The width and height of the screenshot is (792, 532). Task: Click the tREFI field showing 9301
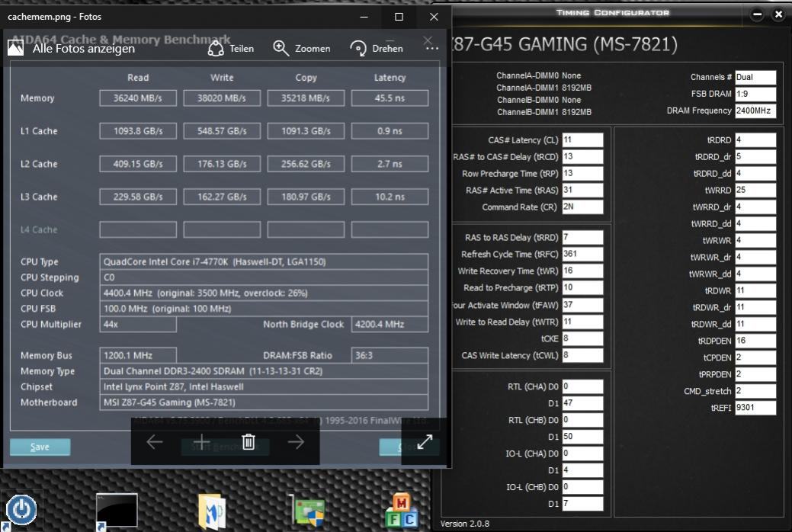click(755, 407)
